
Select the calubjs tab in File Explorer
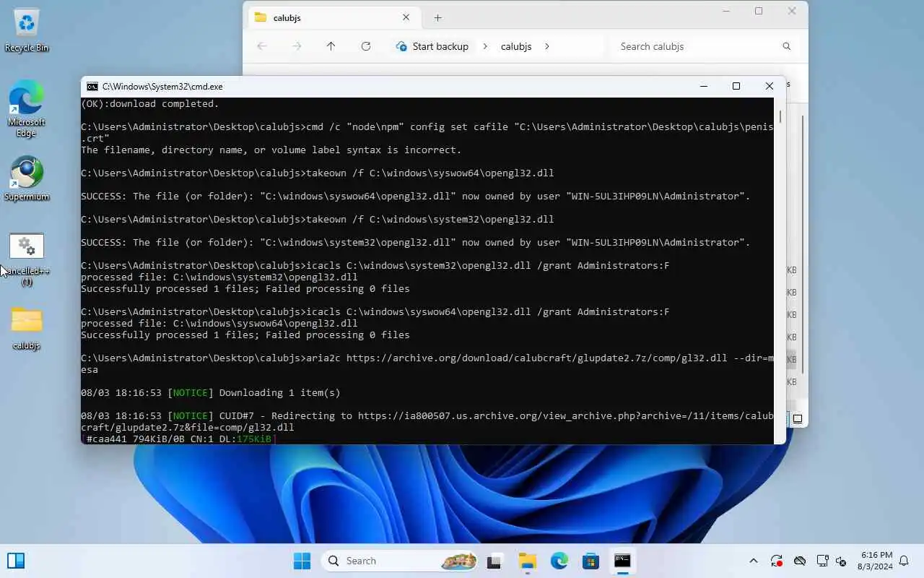334,18
